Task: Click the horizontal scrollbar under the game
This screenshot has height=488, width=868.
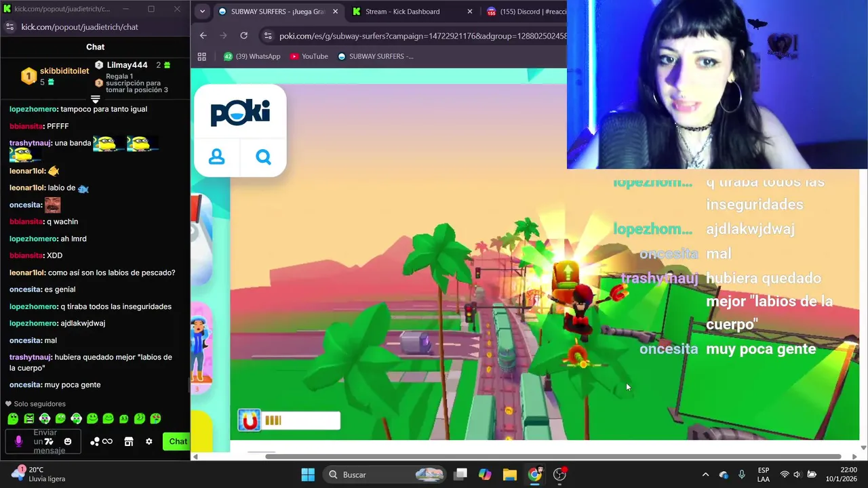Action: 553,456
